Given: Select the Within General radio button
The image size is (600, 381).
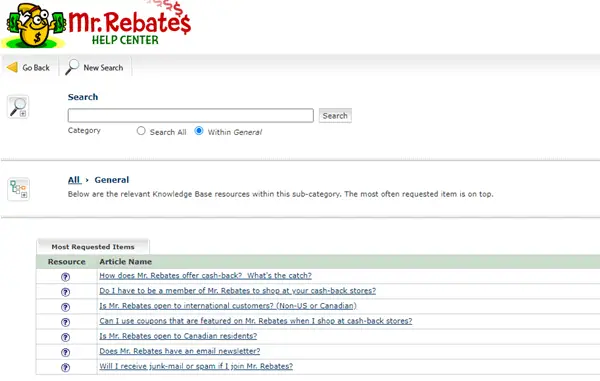Looking at the screenshot, I should point(199,131).
